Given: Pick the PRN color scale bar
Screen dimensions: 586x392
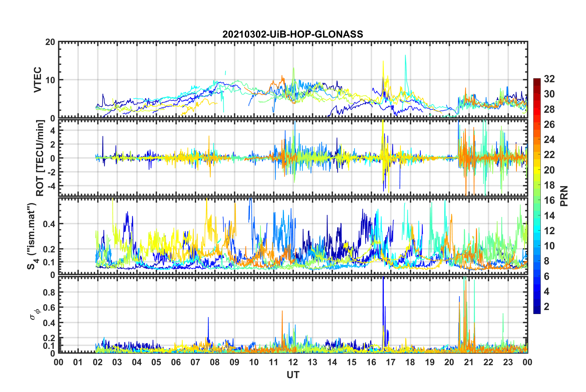Looking at the screenshot, I should (x=537, y=196).
